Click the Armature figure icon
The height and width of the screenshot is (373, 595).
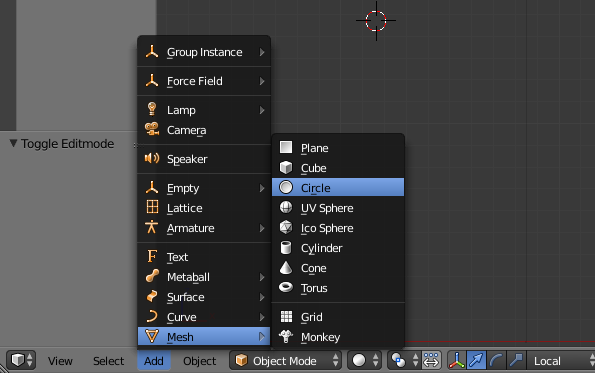[151, 227]
